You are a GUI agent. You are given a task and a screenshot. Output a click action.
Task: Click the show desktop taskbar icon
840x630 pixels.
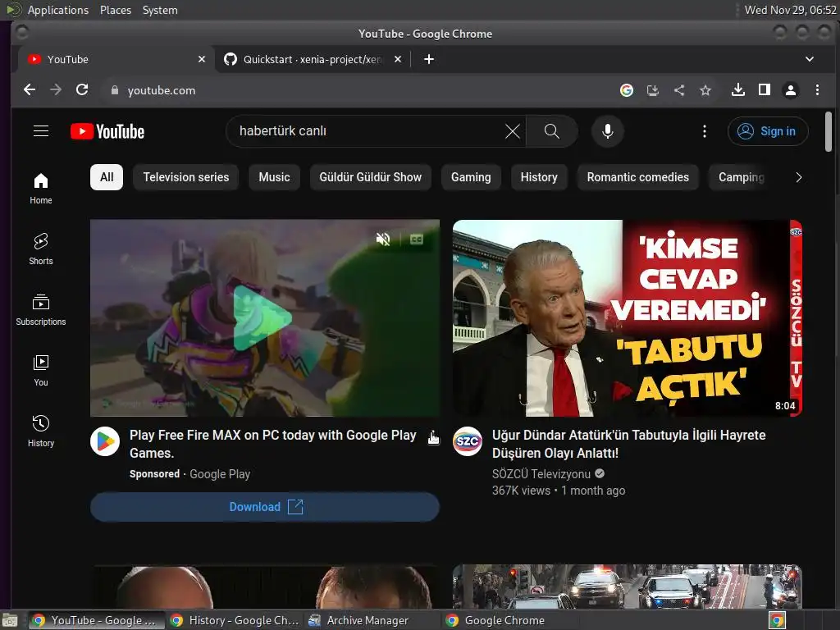click(x=10, y=620)
